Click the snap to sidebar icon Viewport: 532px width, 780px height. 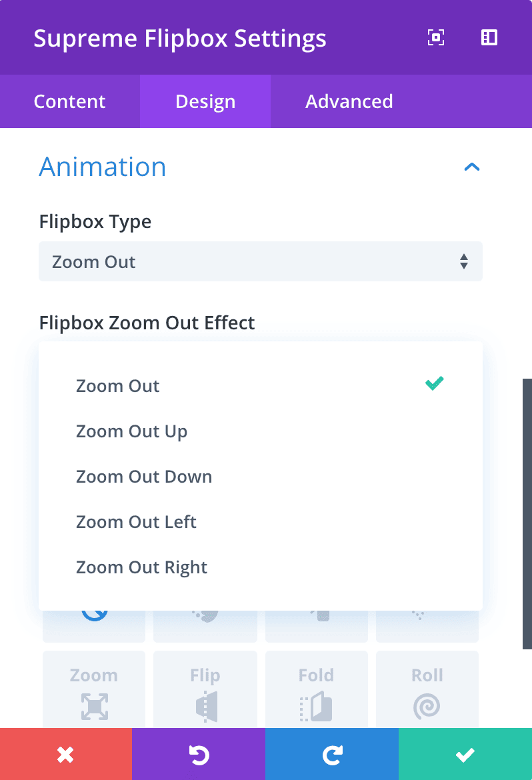[x=489, y=37]
